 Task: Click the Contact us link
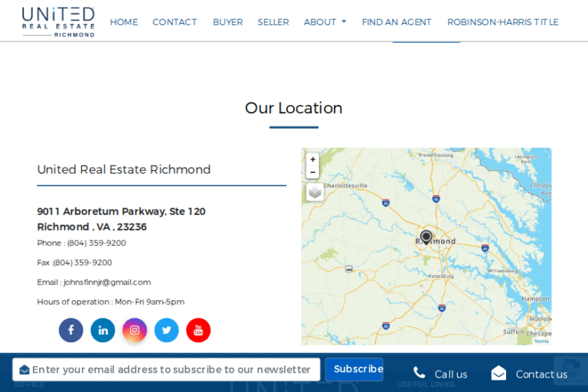click(x=530, y=374)
